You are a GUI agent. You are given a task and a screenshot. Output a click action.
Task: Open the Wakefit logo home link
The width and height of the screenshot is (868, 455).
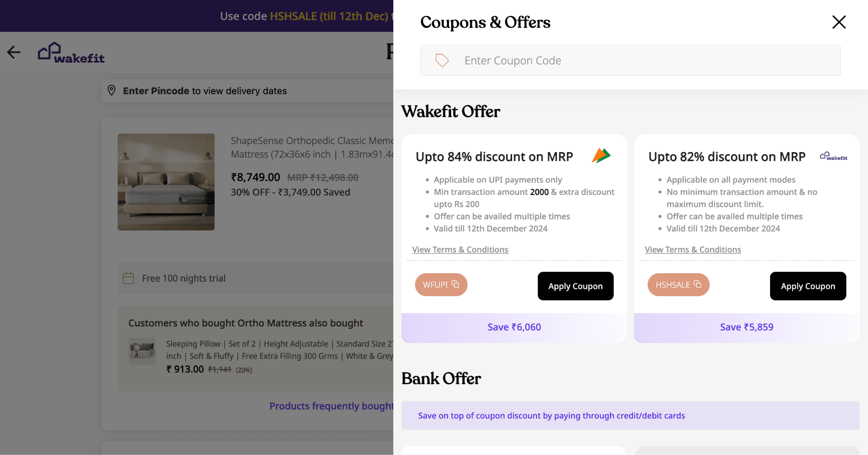(71, 53)
